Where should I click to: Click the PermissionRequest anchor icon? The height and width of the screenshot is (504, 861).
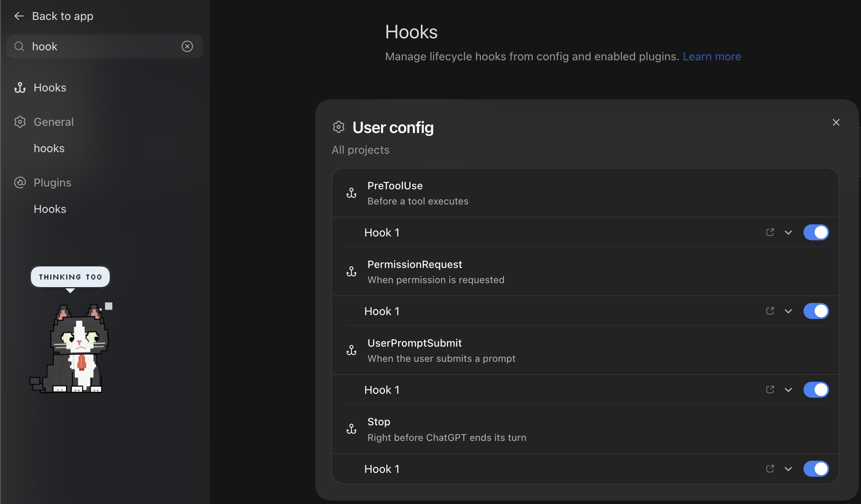coord(351,272)
